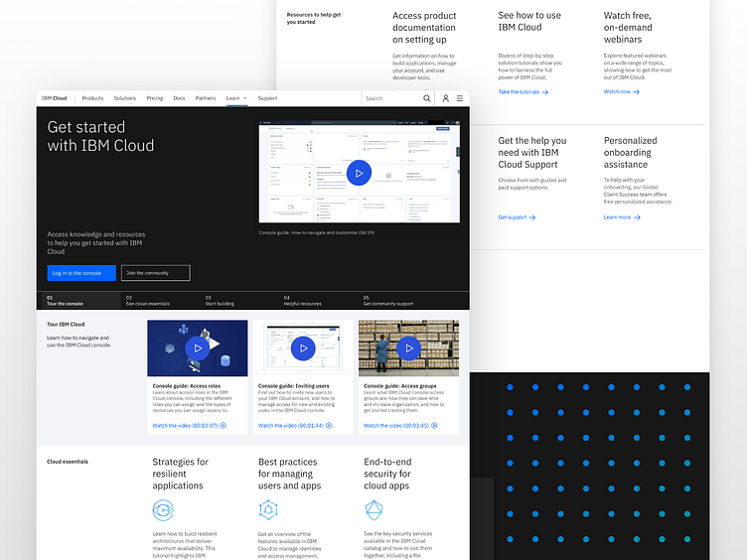Play the main console guide video
Screen dimensions: 747x560
click(x=359, y=174)
